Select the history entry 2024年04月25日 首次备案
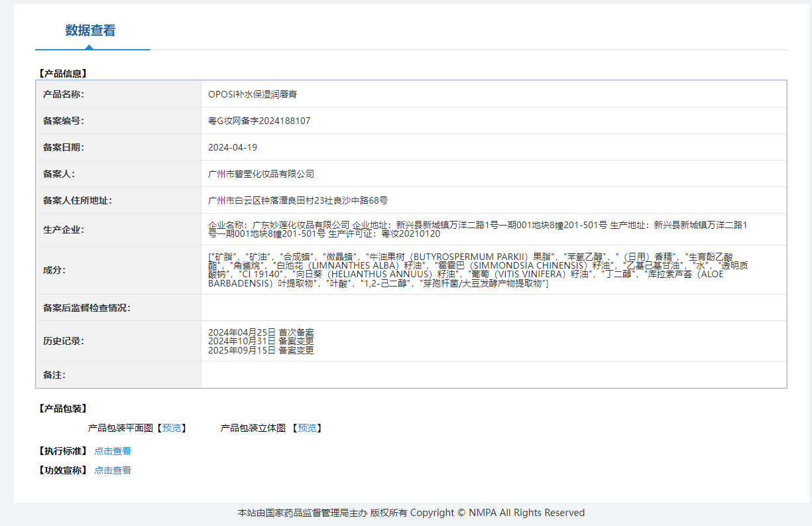The image size is (812, 526). (x=261, y=332)
